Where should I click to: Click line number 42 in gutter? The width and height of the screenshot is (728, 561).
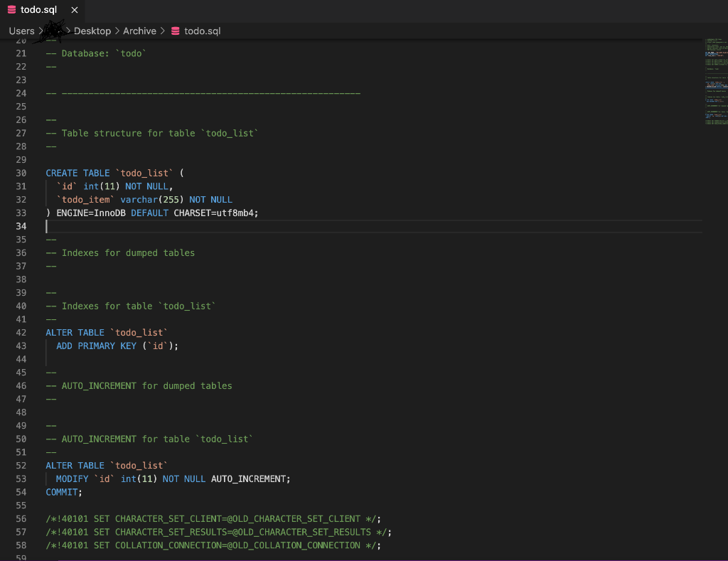coord(21,333)
